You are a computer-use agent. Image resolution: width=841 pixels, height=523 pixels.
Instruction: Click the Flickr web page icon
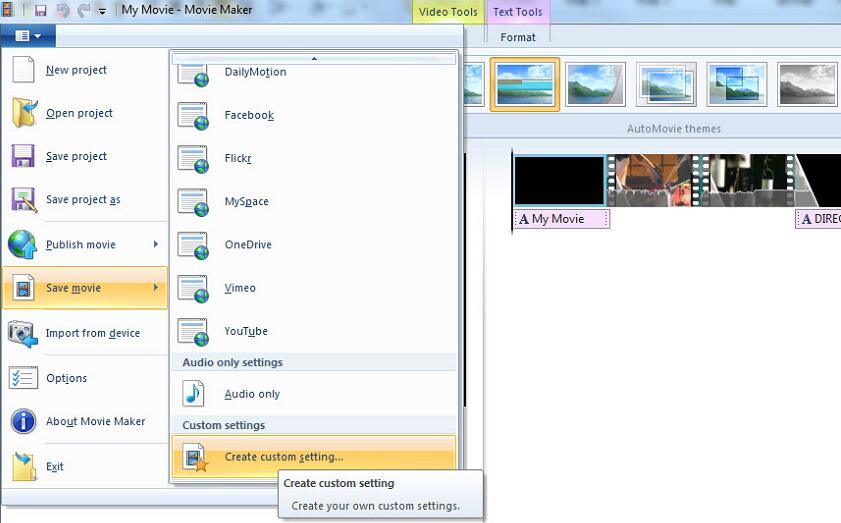click(x=193, y=159)
